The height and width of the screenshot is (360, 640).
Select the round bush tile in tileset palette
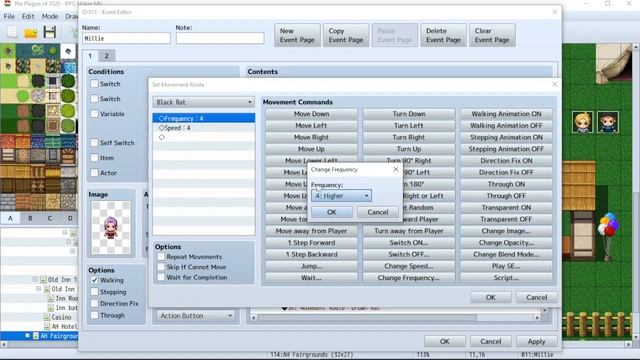(68, 80)
